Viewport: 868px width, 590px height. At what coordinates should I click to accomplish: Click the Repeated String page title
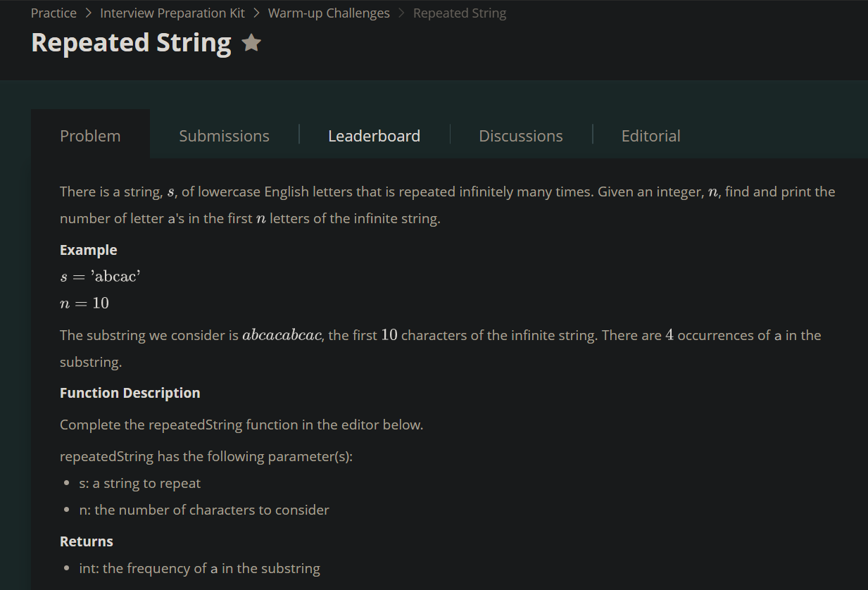click(x=132, y=43)
